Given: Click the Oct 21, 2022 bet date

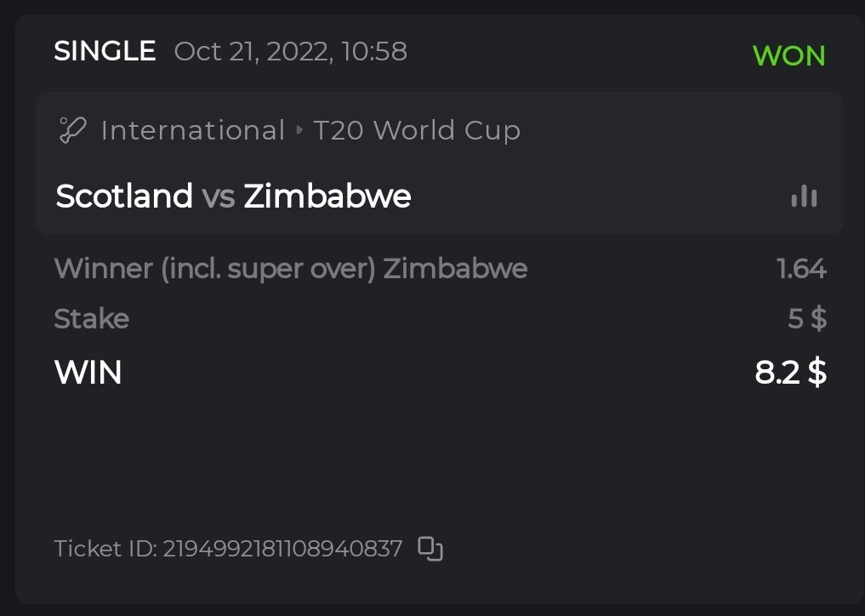Looking at the screenshot, I should point(290,52).
